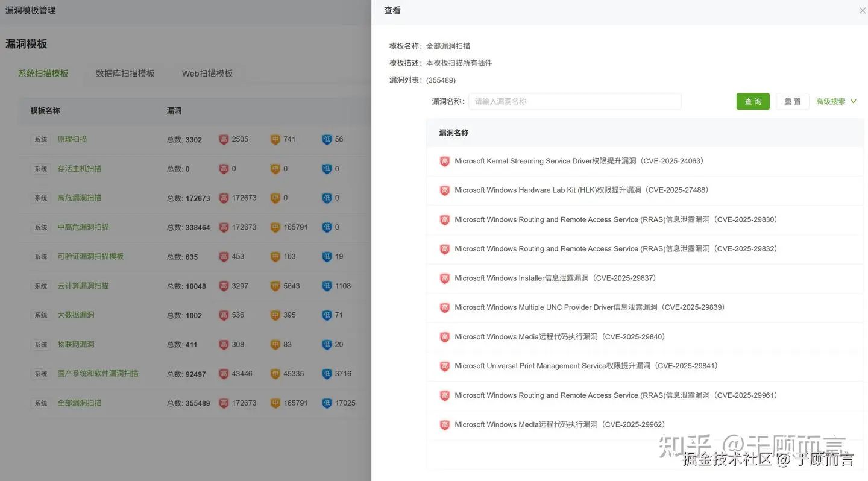Switch to 数据库扫描模板 tab
Image resolution: width=868 pixels, height=481 pixels.
coord(125,74)
